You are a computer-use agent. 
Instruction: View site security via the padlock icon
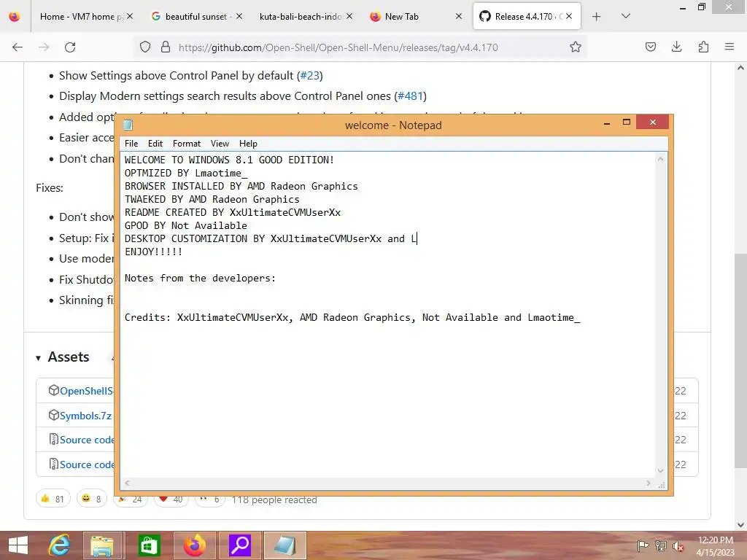pos(166,47)
